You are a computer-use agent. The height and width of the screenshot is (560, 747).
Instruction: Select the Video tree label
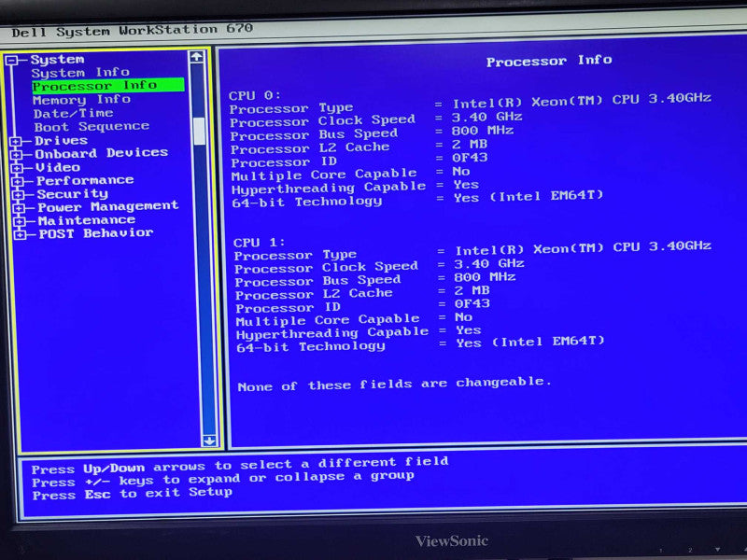coord(58,168)
